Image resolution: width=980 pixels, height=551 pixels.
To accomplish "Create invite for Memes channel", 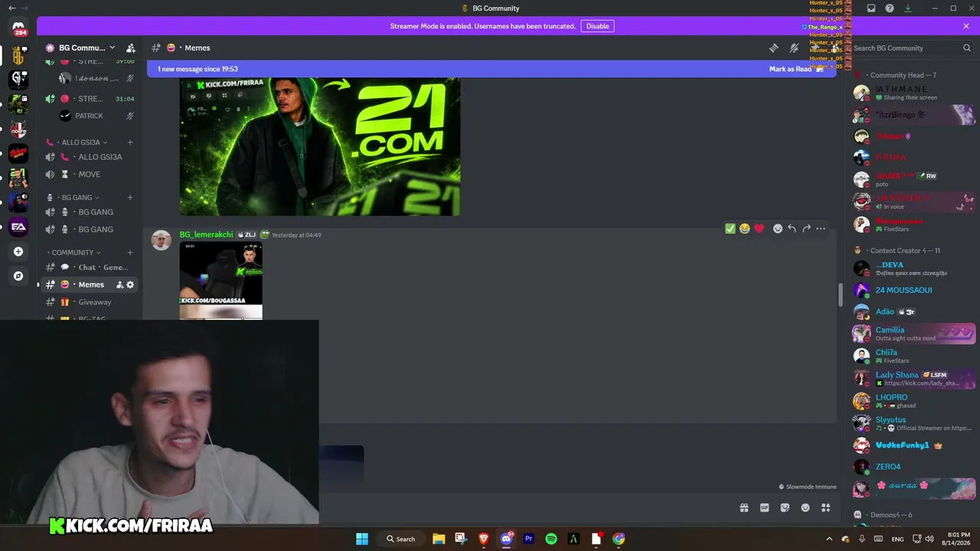I will pos(119,285).
